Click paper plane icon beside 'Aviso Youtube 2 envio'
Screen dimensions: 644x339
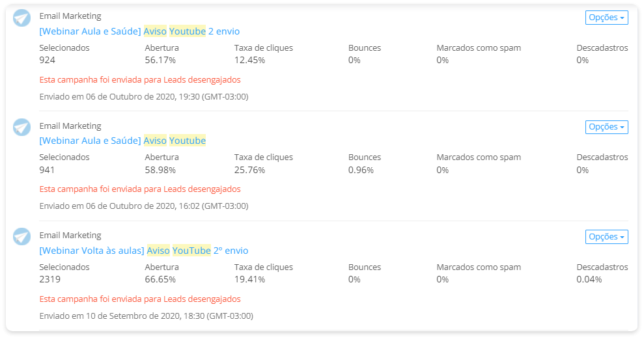21,18
